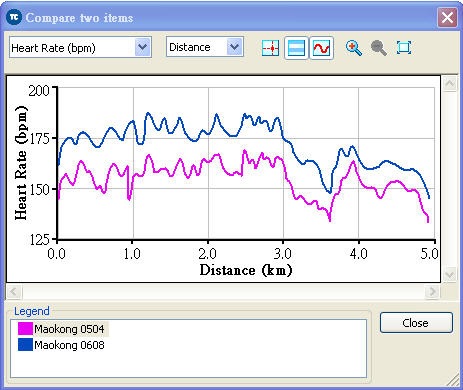463x390 pixels.
Task: Click the vertical scrollbar up arrow
Action: [449, 83]
